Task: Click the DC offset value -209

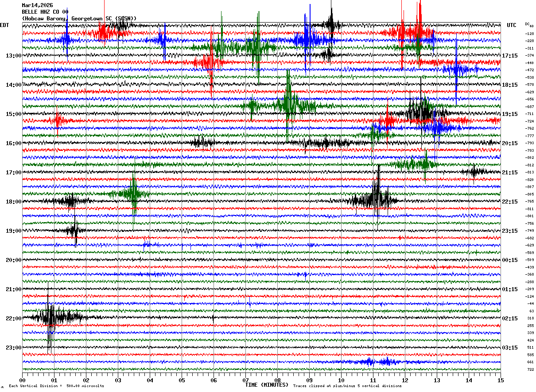Action: point(529,289)
